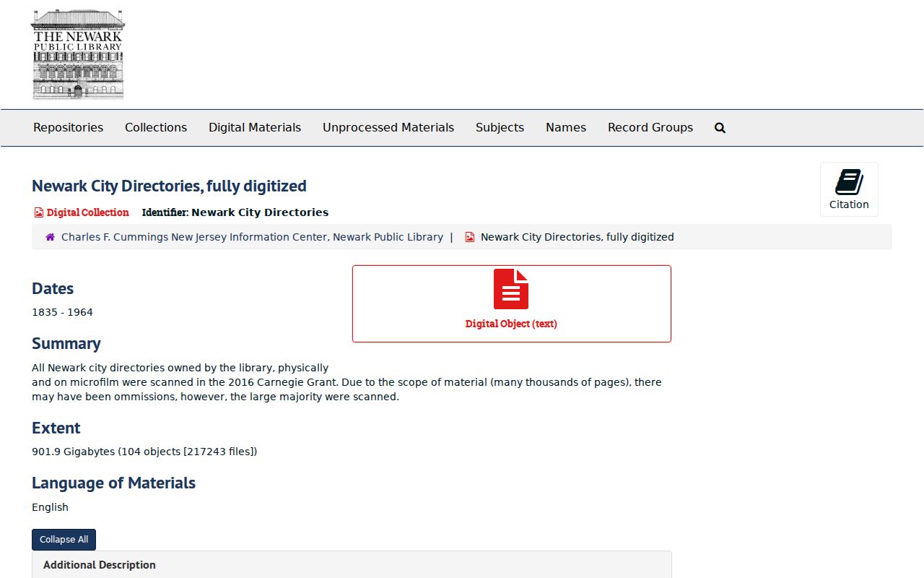
Task: Click the Identifier: Newark City Directories text
Action: point(235,212)
